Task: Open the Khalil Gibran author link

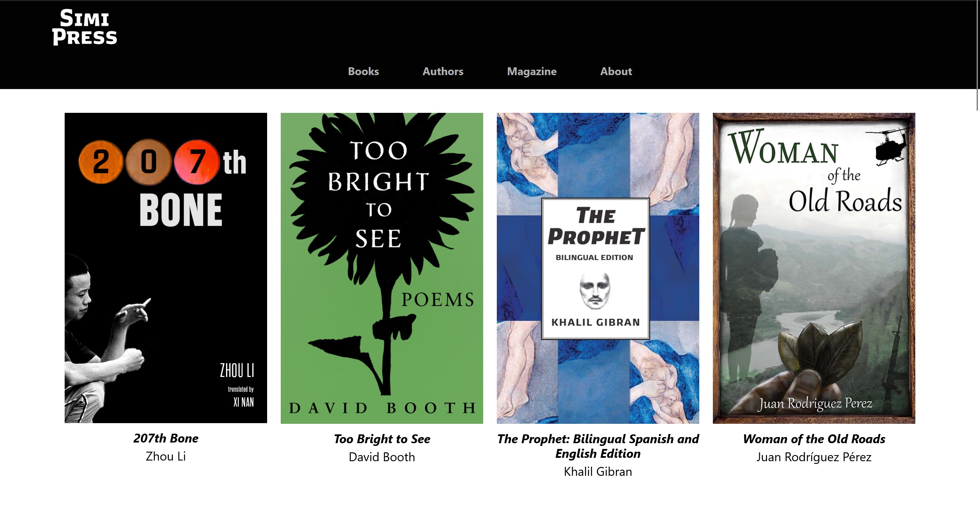Action: pyautogui.click(x=598, y=472)
